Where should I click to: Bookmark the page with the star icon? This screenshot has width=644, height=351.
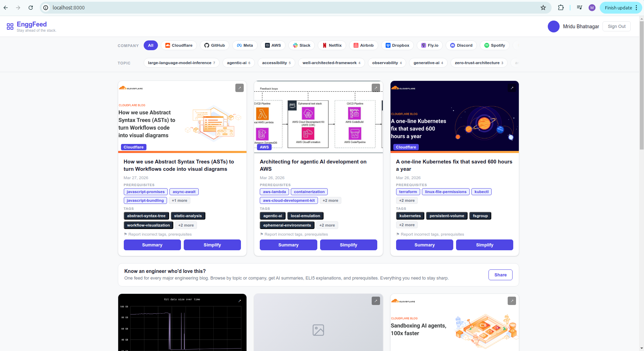543,8
